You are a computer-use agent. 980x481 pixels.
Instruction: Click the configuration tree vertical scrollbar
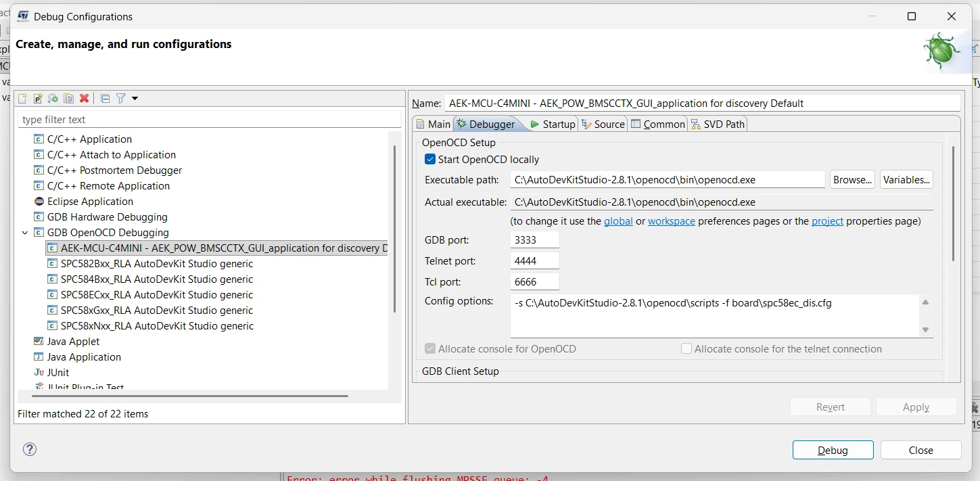tap(395, 228)
